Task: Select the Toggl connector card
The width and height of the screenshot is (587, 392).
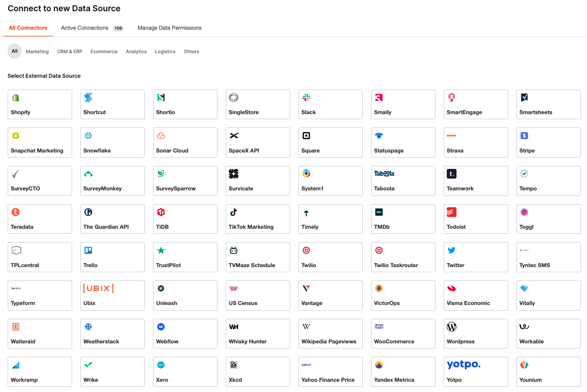Action: click(x=548, y=219)
